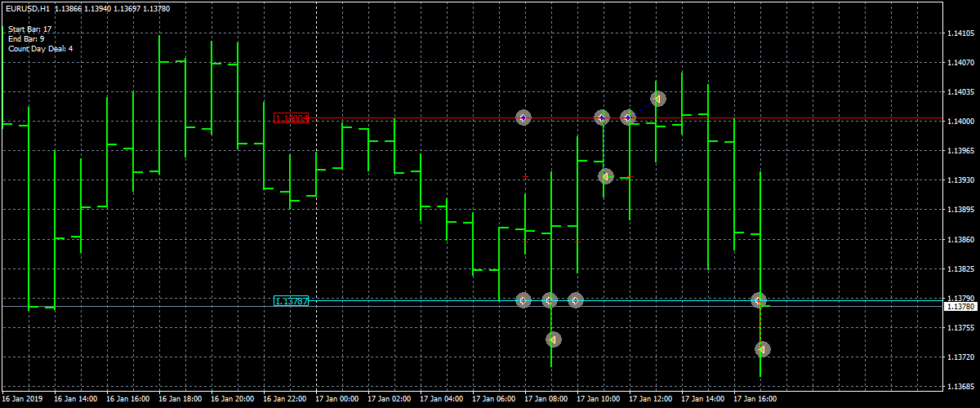
Task: Click the '16 Jan 14:00' time axis label
Action: pos(76,400)
